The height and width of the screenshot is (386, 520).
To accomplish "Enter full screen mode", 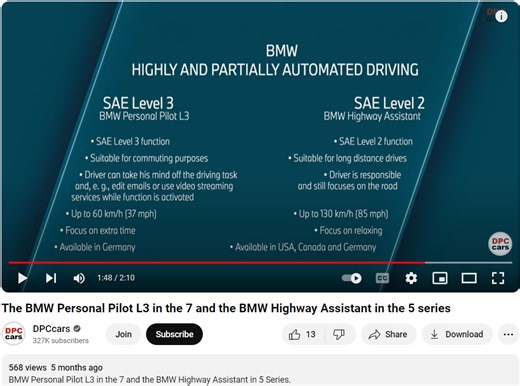I will click(498, 278).
